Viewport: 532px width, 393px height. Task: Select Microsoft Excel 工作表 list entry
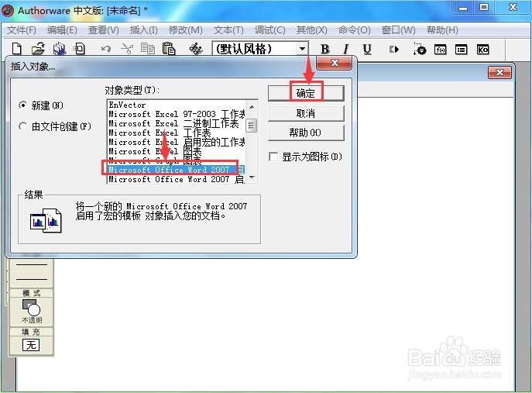tap(177, 133)
